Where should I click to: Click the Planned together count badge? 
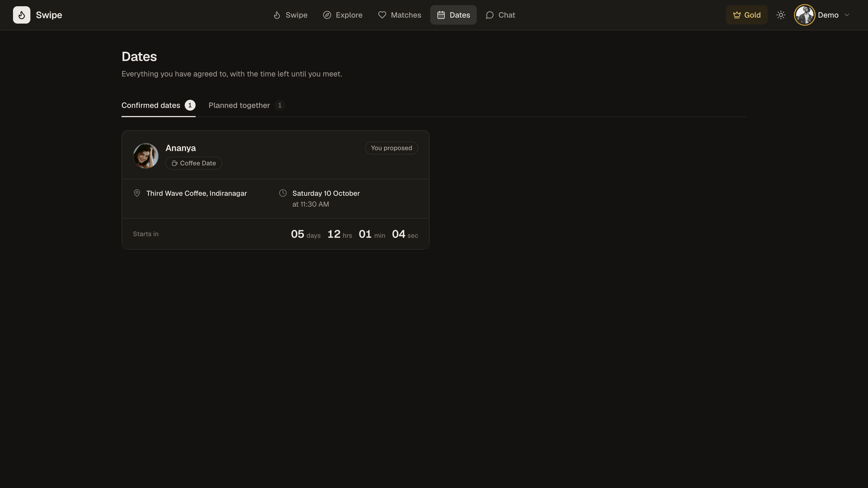pyautogui.click(x=280, y=105)
